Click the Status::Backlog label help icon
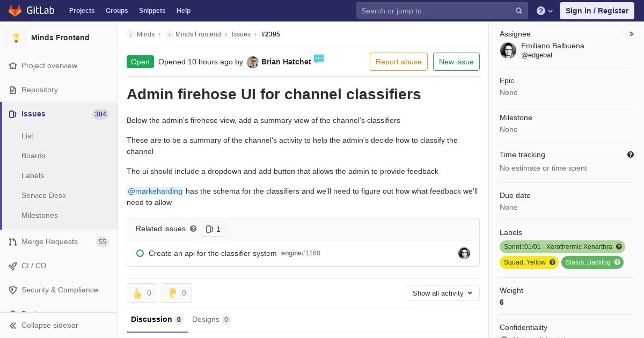The image size is (644, 338). pos(617,262)
